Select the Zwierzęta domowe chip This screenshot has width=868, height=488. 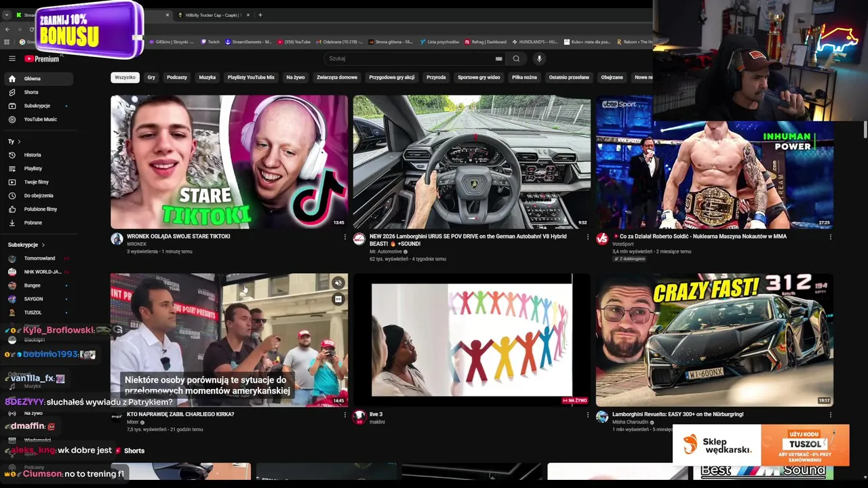coord(337,77)
